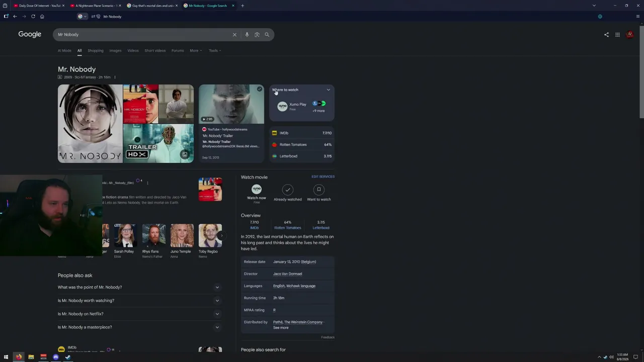The width and height of the screenshot is (644, 362).
Task: Go back to the previous page
Action: tap(15, 17)
